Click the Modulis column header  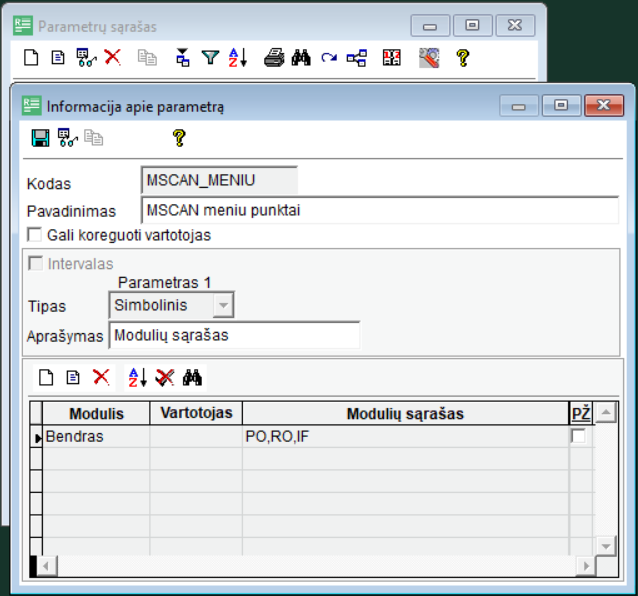click(x=96, y=413)
